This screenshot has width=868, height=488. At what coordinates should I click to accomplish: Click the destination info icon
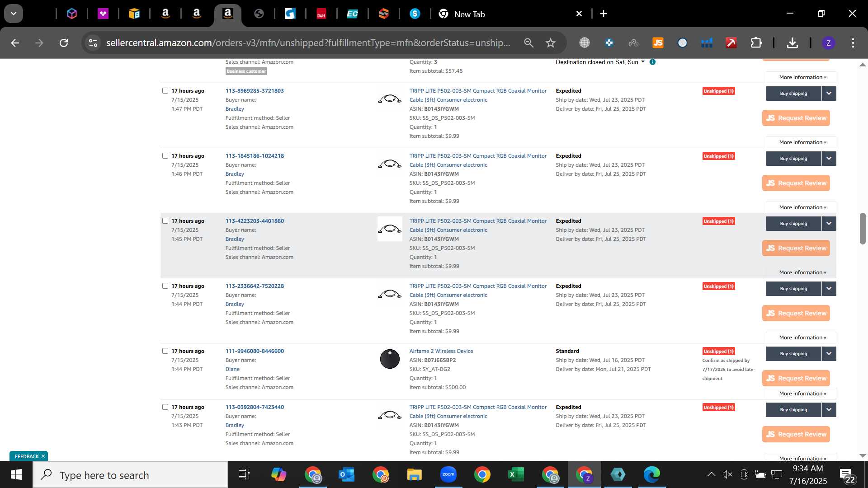coord(652,62)
